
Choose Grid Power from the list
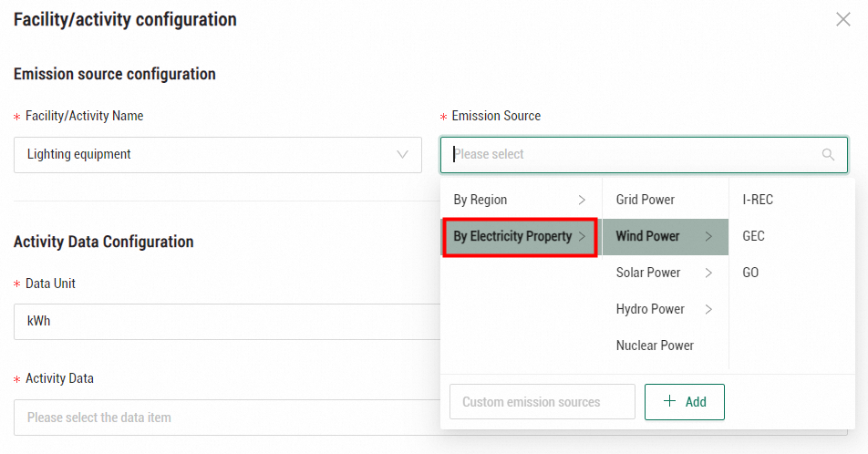646,200
